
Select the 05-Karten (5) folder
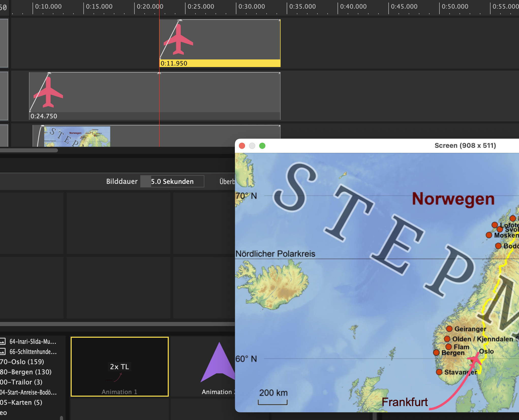[21, 402]
